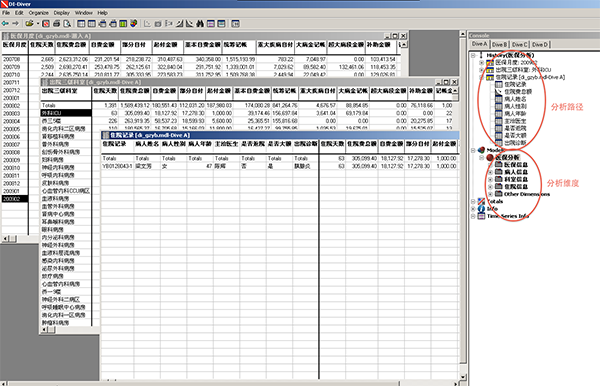
Task: Click the print preview magnifier icon
Action: (x=67, y=24)
